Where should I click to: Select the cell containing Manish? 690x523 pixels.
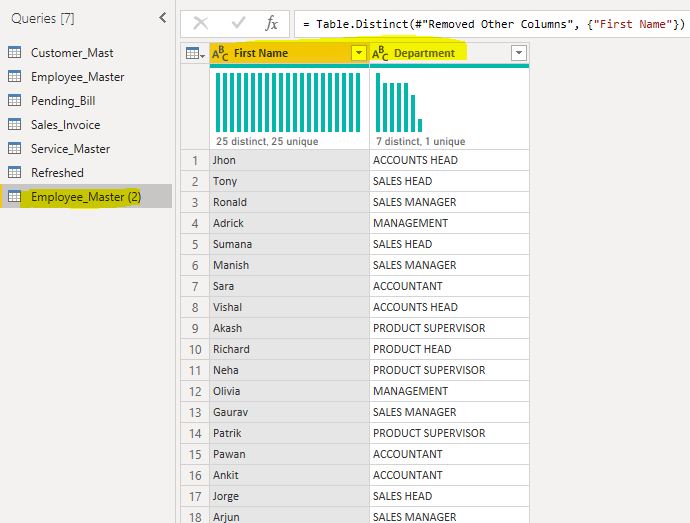[x=290, y=265]
